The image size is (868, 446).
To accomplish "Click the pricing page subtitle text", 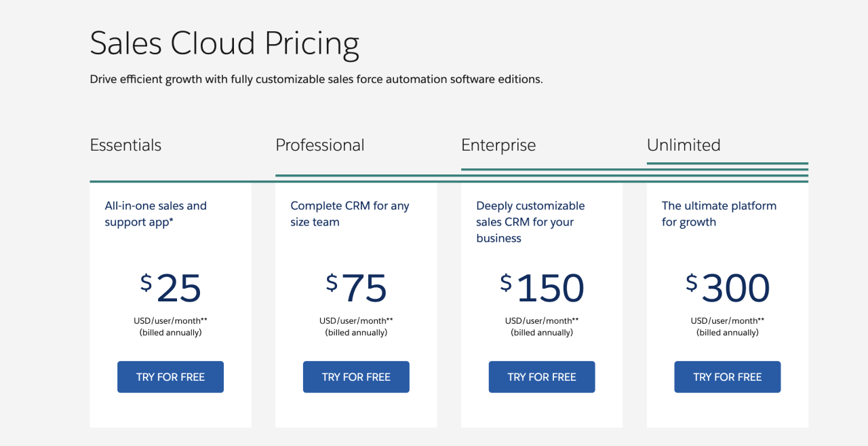I will [x=316, y=79].
